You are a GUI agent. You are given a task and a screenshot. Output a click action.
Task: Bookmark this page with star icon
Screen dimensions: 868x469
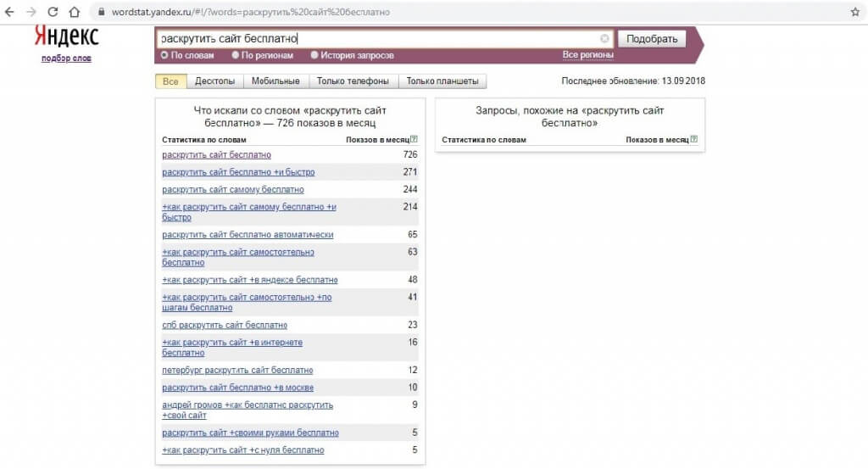(x=854, y=13)
